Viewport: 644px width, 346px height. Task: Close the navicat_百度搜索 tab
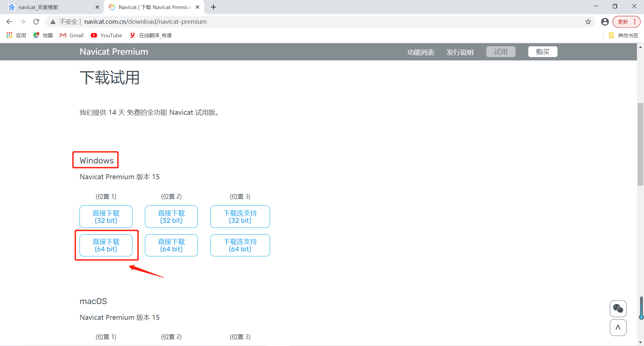tap(97, 7)
